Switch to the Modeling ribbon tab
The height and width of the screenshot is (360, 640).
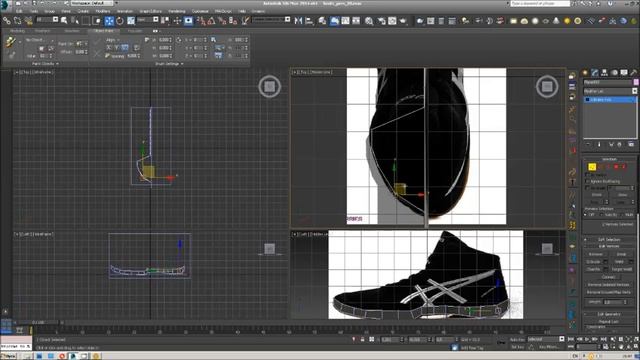tap(17, 31)
